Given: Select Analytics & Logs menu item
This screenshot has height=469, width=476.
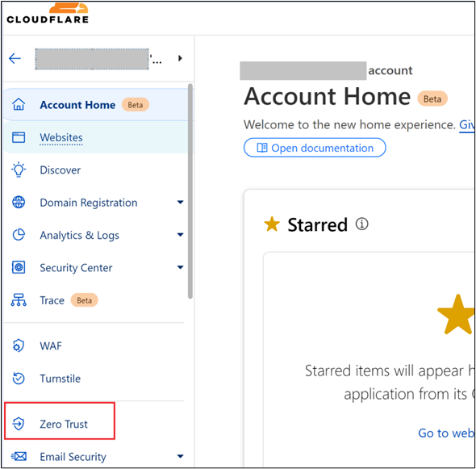Looking at the screenshot, I should click(x=80, y=236).
